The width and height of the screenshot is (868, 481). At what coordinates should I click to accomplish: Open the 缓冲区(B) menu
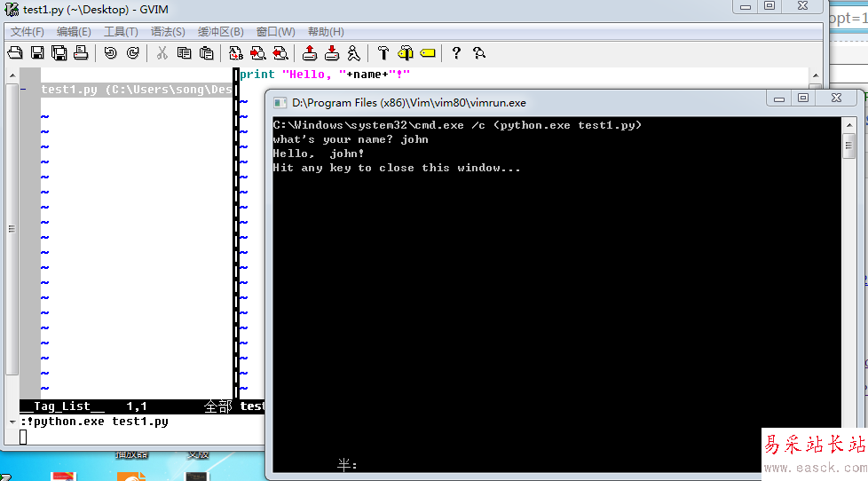(x=220, y=32)
